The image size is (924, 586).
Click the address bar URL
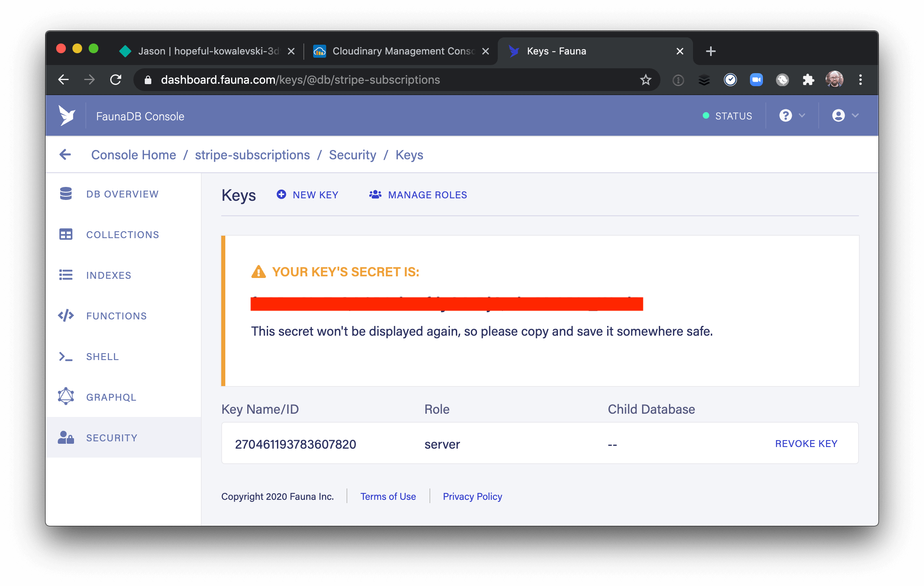(x=300, y=80)
